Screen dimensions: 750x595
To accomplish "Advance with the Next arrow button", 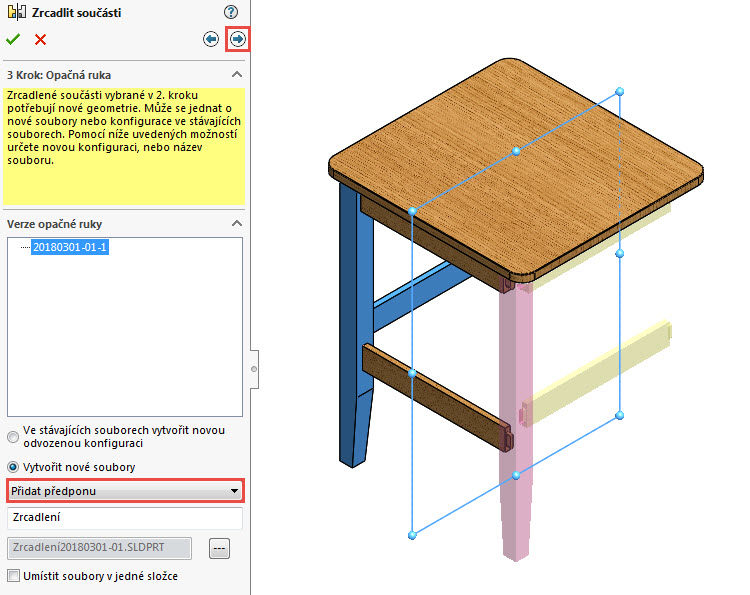I will [x=238, y=39].
